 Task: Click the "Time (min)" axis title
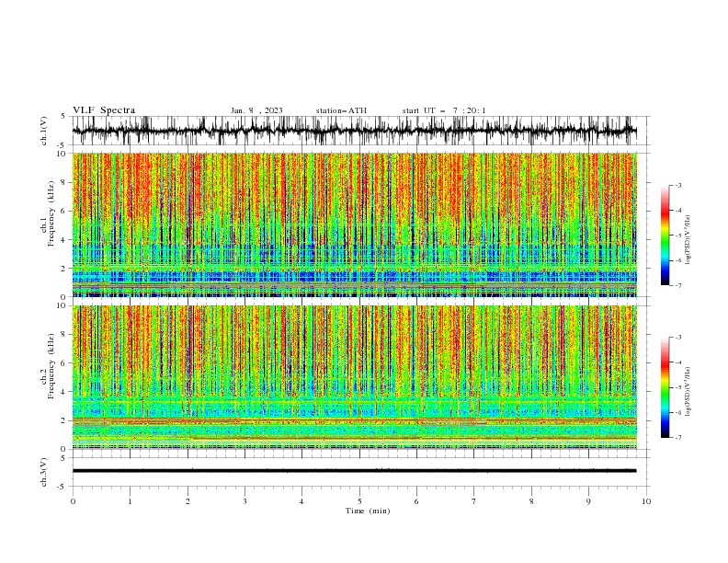tap(368, 511)
